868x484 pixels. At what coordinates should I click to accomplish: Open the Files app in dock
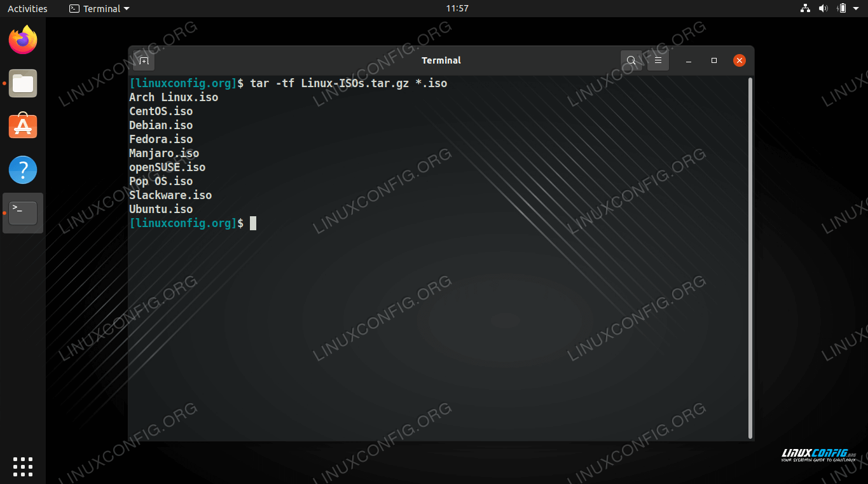pos(23,83)
